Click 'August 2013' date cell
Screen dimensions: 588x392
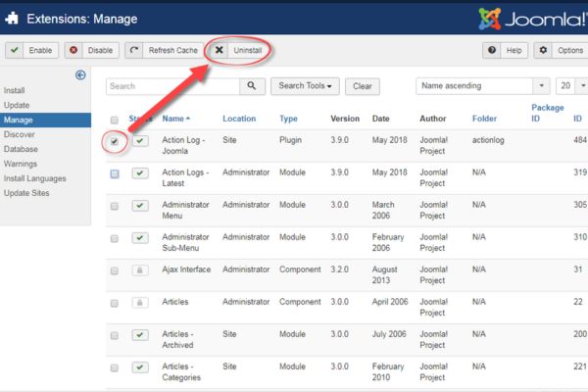tap(384, 274)
